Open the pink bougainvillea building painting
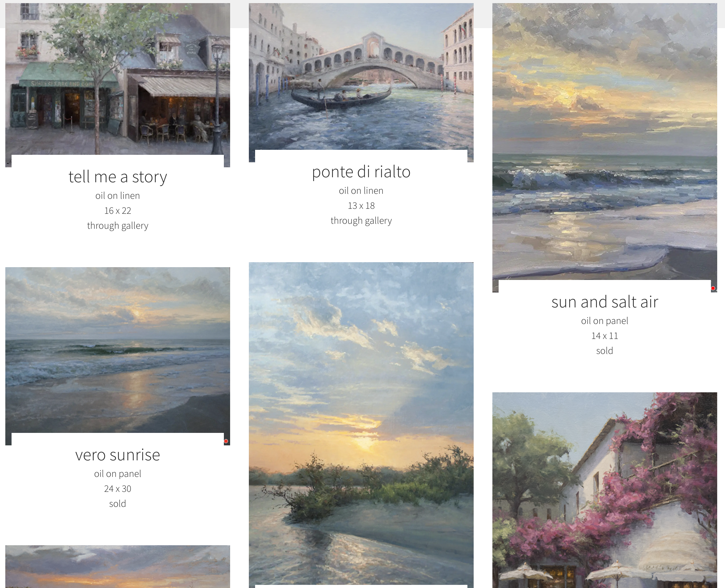 pos(605,490)
